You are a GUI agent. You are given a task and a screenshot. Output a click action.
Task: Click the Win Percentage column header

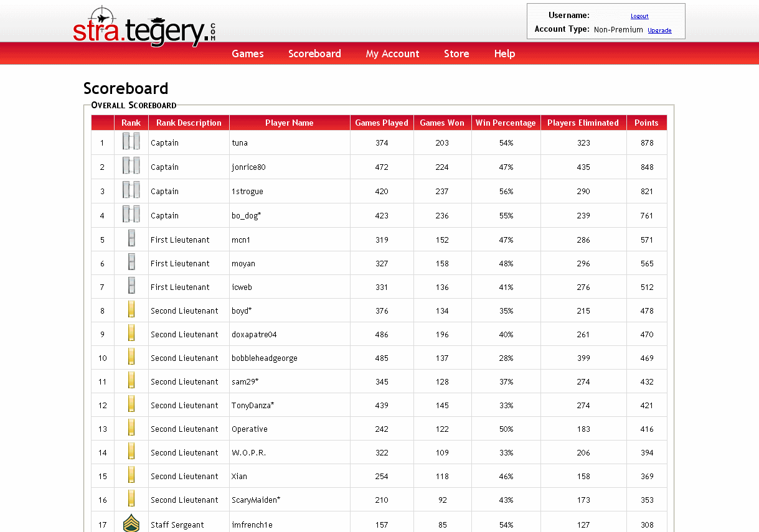pos(506,123)
